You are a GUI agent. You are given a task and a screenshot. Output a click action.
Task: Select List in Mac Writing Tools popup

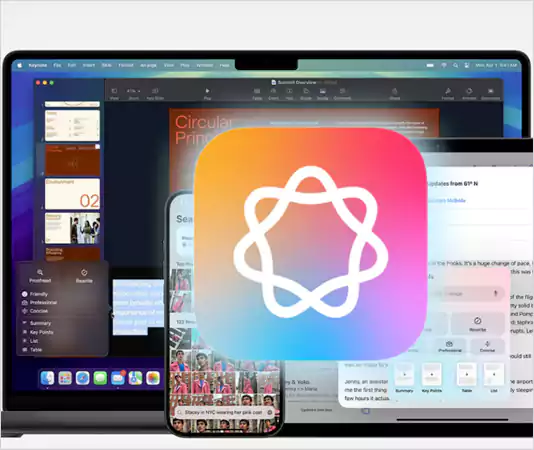point(30,341)
